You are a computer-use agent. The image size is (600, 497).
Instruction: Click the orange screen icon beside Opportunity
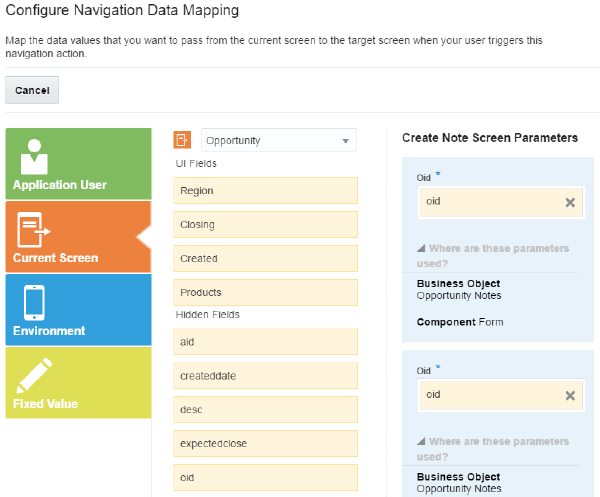pos(182,140)
